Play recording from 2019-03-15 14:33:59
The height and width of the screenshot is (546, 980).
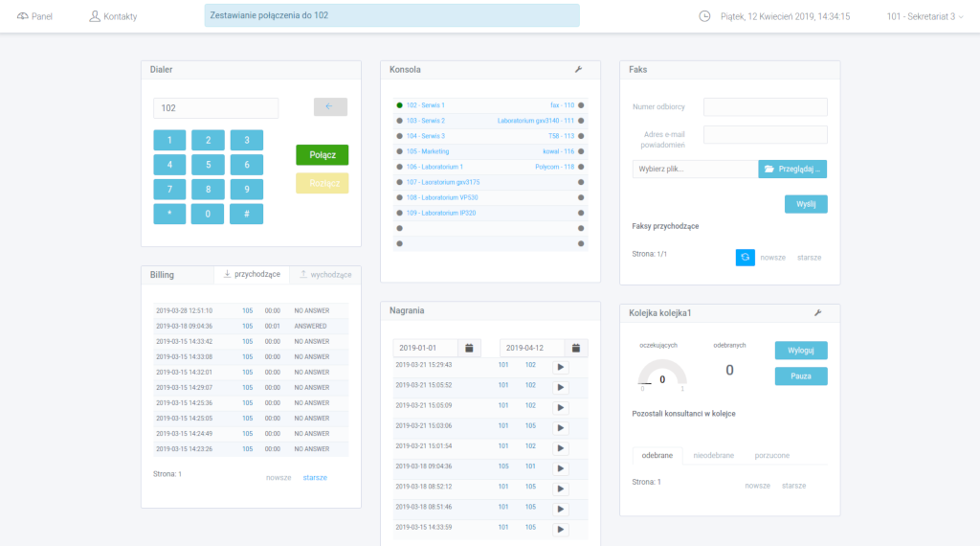pyautogui.click(x=561, y=529)
